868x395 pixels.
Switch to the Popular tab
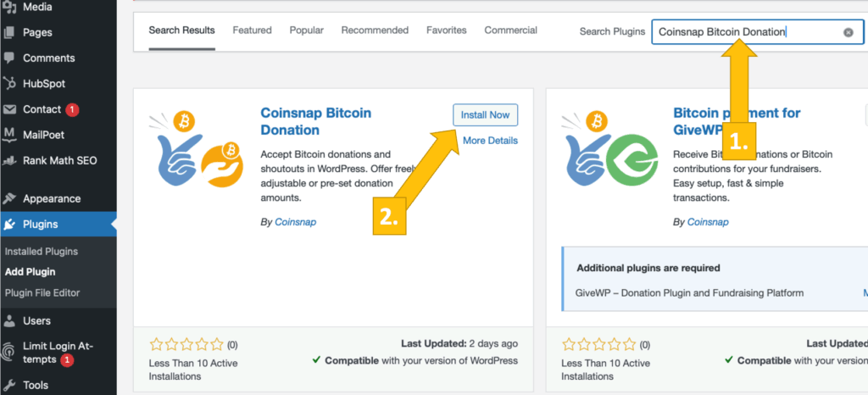click(x=306, y=31)
